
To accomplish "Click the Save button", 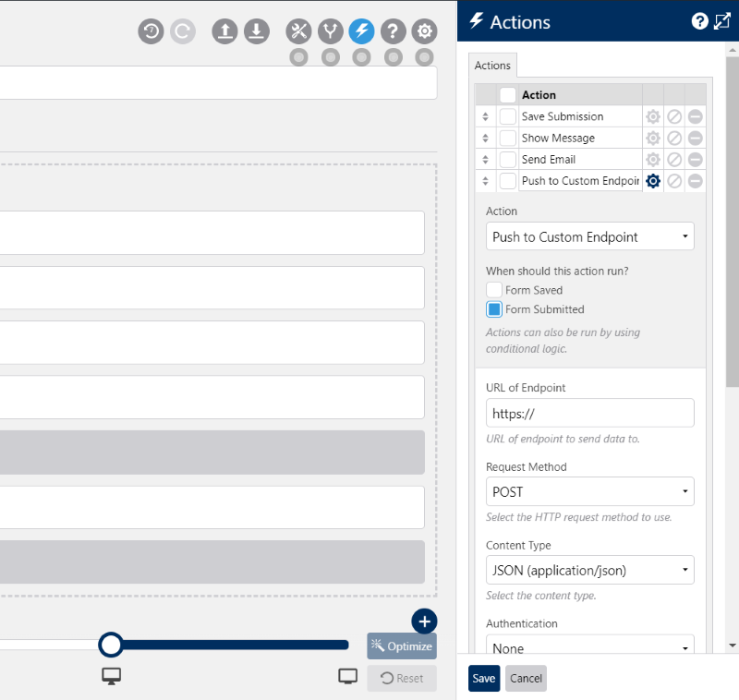I will tap(484, 679).
